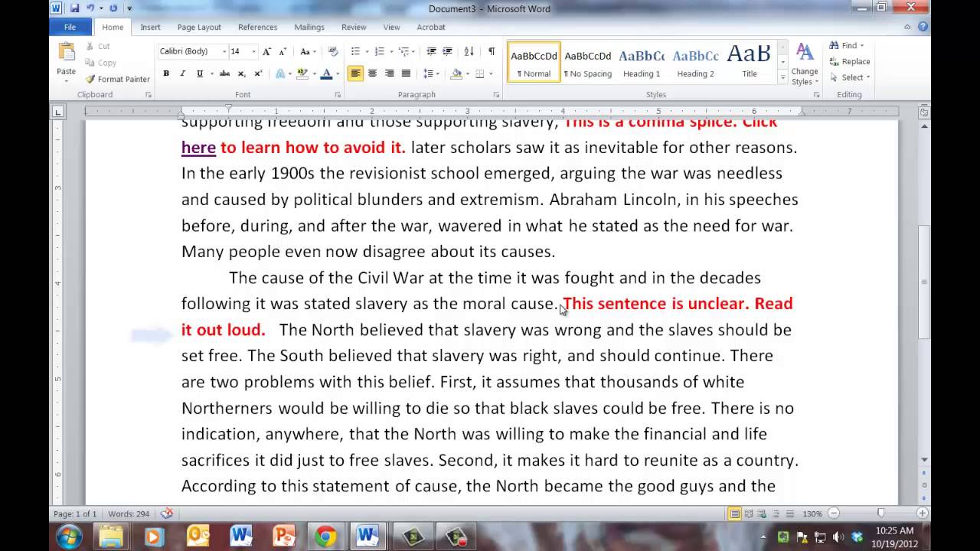The width and height of the screenshot is (980, 551).
Task: Apply the Title style
Action: 750,62
